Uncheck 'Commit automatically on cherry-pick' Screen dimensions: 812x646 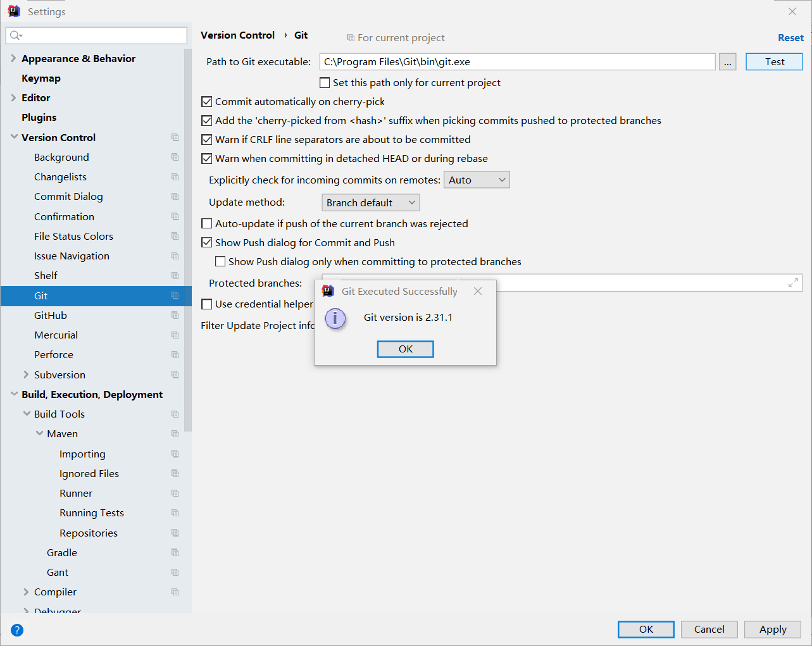207,101
